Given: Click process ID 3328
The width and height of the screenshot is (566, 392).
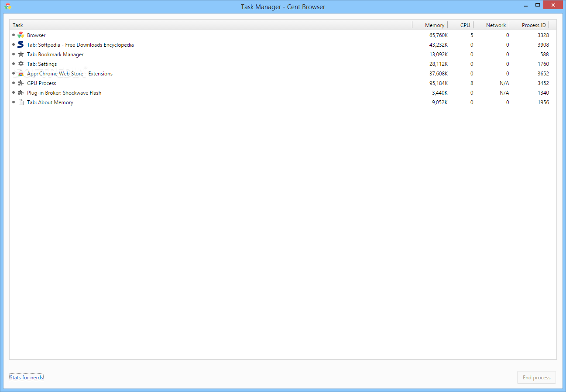Looking at the screenshot, I should (543, 35).
